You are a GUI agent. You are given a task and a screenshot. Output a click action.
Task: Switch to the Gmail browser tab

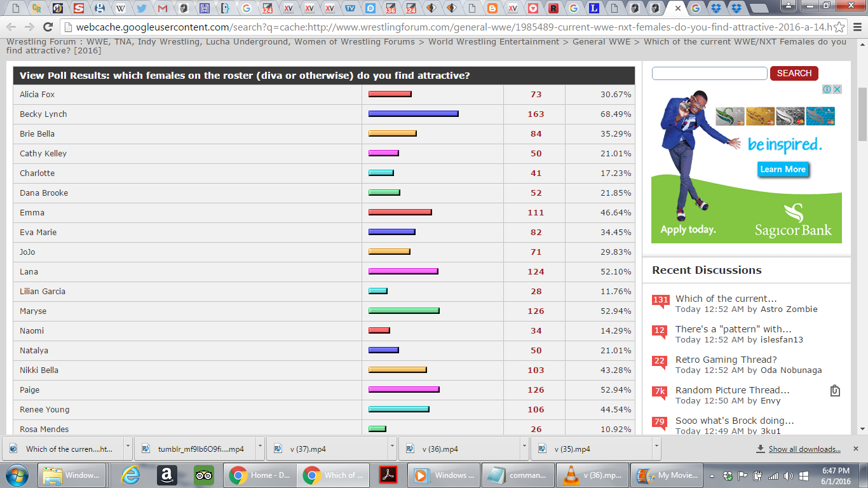pyautogui.click(x=162, y=8)
